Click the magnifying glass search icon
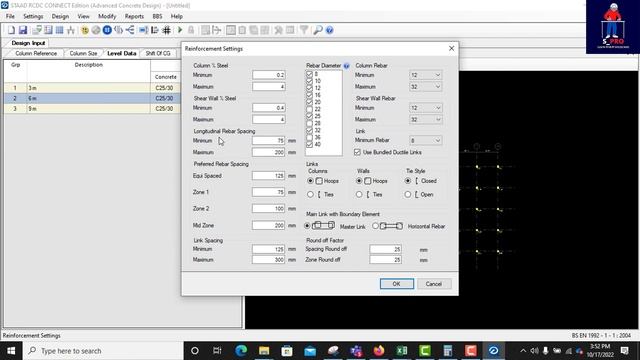Screen dimensions: 640x360 (318, 30)
